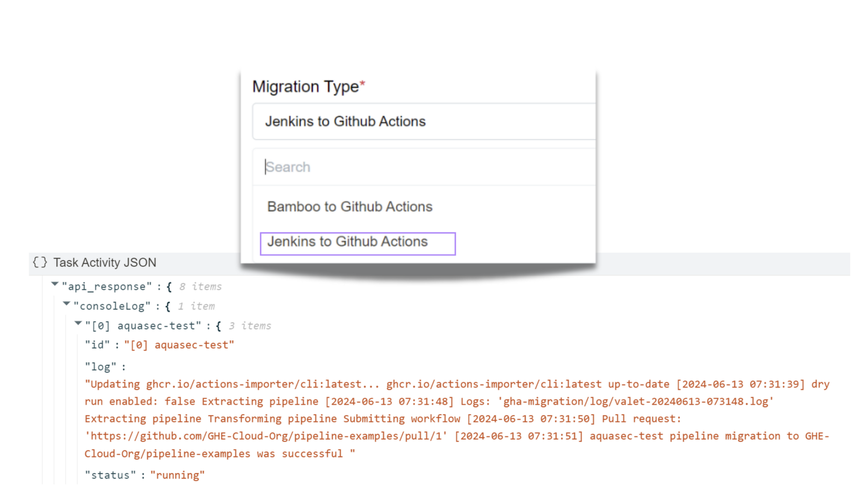Click the "3 items" count label
The height and width of the screenshot is (486, 868).
[250, 326]
